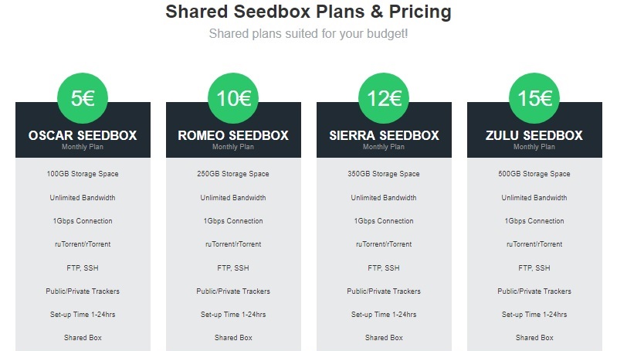The width and height of the screenshot is (644, 351).
Task: Select the Oscar Seedbox plan header
Action: click(x=83, y=135)
